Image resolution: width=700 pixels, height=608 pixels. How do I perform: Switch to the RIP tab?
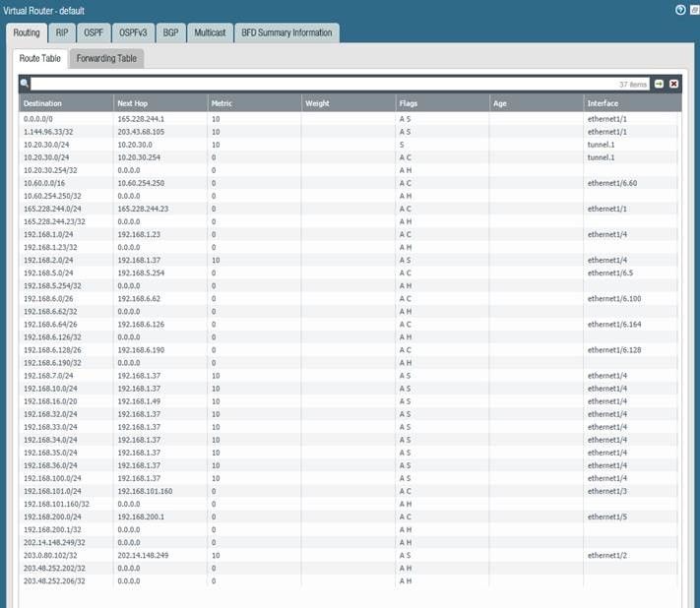pyautogui.click(x=62, y=32)
